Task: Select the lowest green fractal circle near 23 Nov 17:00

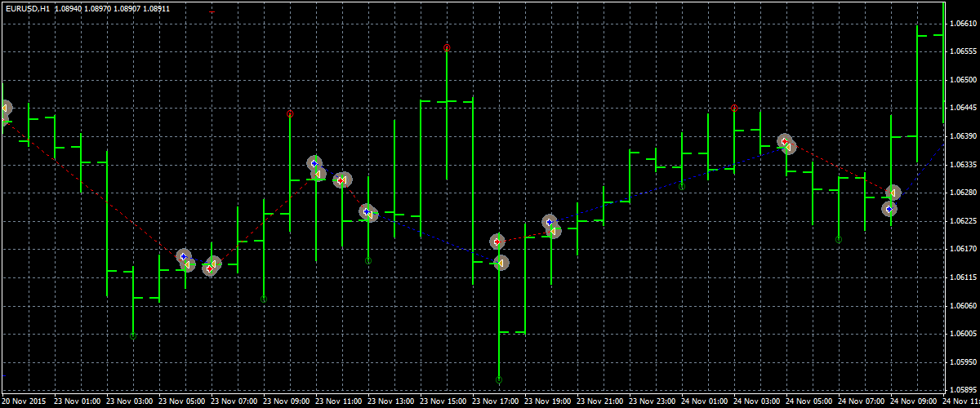Action: (x=499, y=379)
